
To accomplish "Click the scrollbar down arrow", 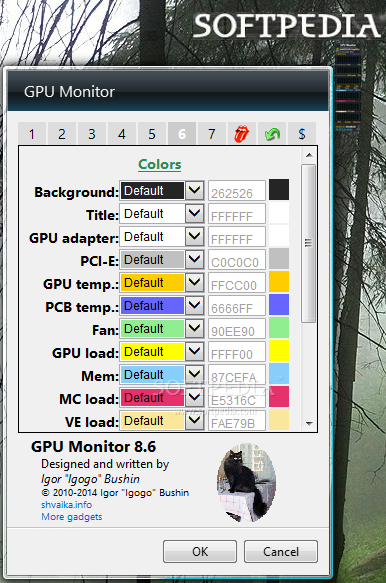I will [309, 423].
